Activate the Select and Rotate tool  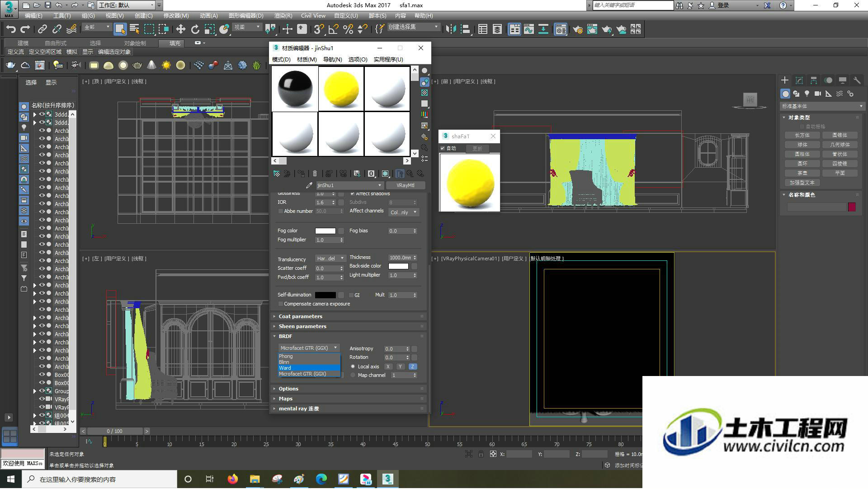pos(195,29)
